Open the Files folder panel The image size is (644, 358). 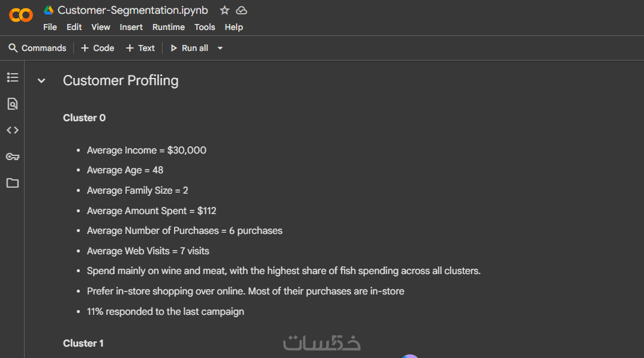coord(13,183)
